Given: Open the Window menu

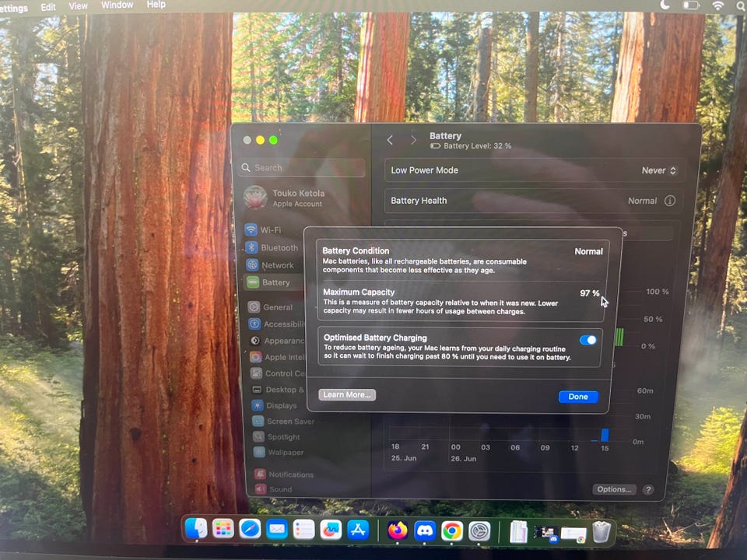Looking at the screenshot, I should tap(117, 5).
